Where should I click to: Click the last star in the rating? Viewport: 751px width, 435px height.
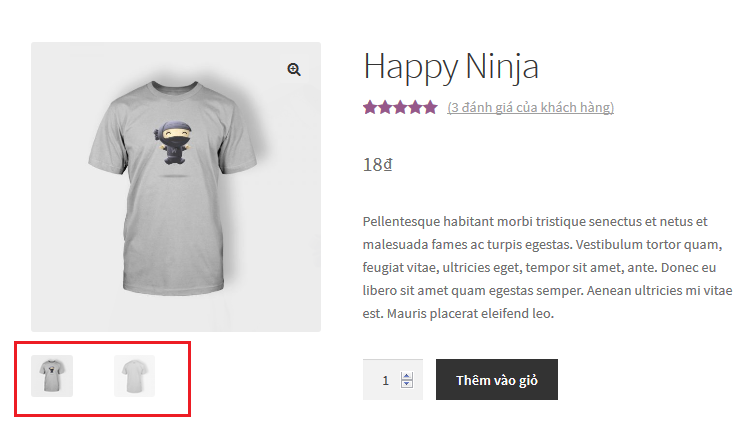[x=430, y=107]
